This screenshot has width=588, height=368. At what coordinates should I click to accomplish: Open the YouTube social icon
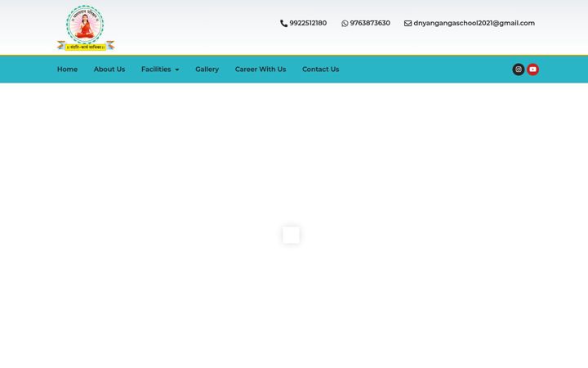pyautogui.click(x=532, y=70)
